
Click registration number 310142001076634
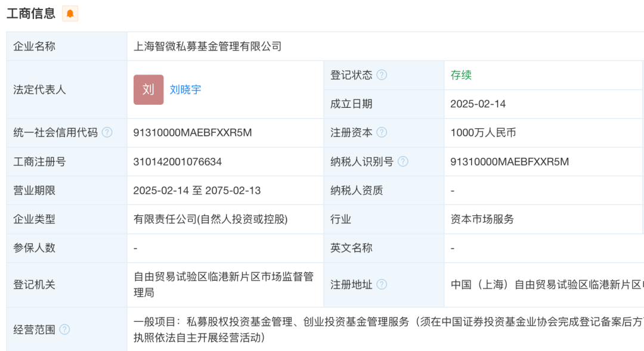pos(178,161)
